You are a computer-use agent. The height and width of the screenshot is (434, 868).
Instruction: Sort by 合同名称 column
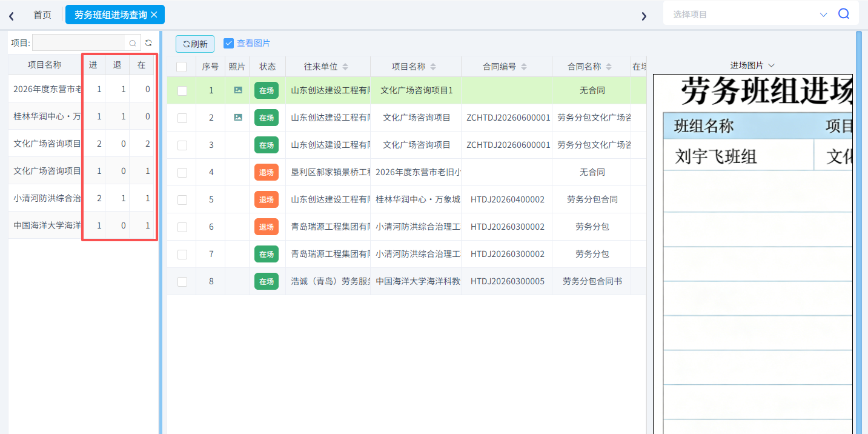click(609, 67)
